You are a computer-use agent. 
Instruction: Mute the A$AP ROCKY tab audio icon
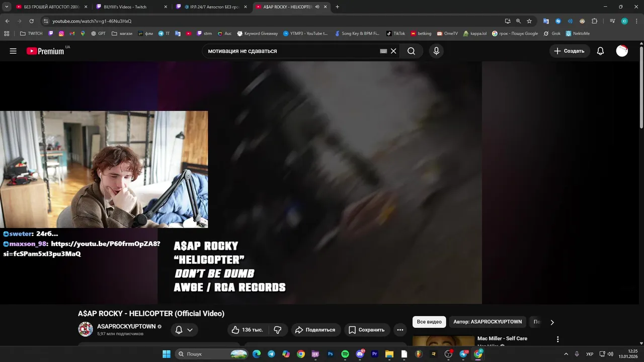pos(317,7)
